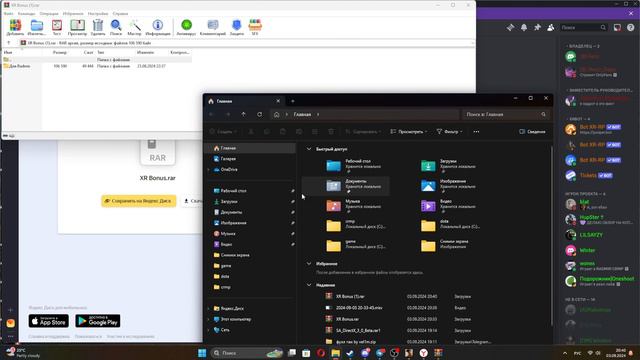The image size is (640, 360).
Task: Click the Up arrow in Explorer navigation
Action: pos(244,114)
